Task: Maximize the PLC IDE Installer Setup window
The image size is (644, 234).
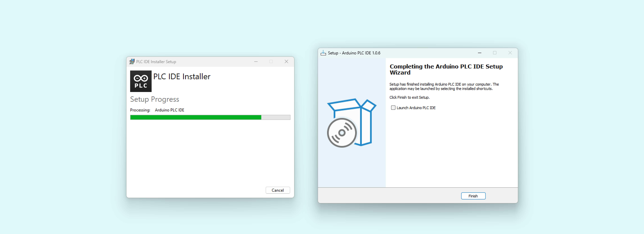Action: pyautogui.click(x=271, y=62)
